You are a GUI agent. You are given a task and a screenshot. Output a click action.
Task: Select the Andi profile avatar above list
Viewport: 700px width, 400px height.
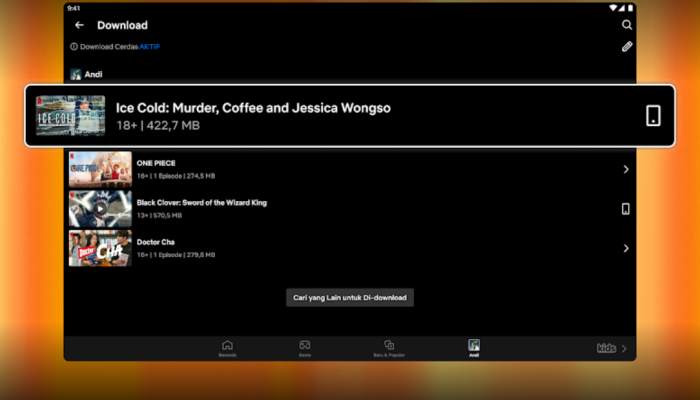[x=75, y=74]
